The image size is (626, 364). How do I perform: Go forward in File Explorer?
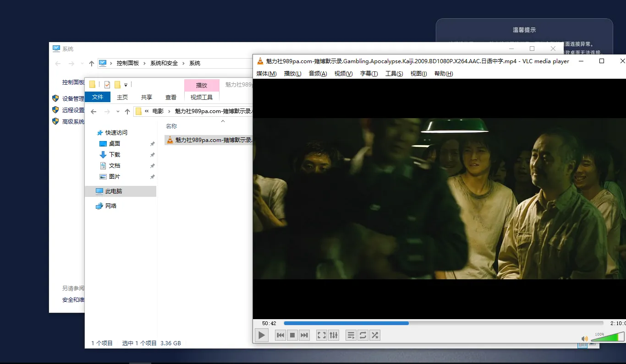(107, 111)
